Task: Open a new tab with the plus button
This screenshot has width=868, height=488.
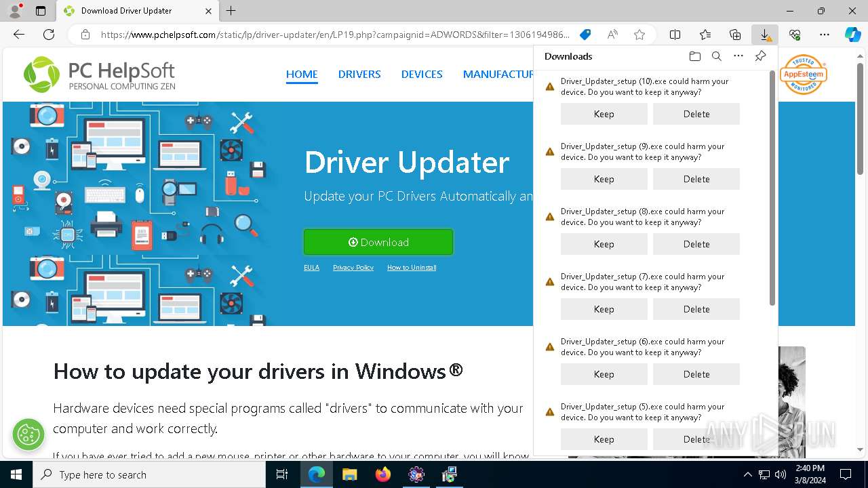Action: 231,11
